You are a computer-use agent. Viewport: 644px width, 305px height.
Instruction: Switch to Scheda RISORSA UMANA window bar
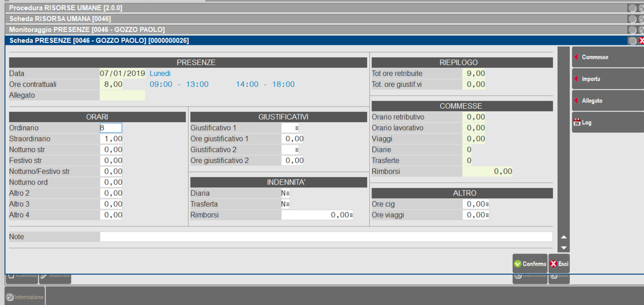[x=60, y=19]
